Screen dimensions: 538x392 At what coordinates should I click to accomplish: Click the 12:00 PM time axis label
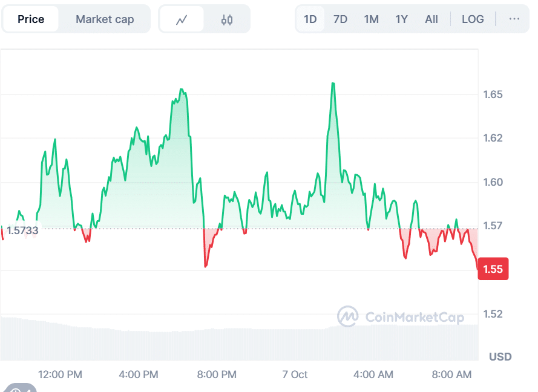click(x=60, y=374)
